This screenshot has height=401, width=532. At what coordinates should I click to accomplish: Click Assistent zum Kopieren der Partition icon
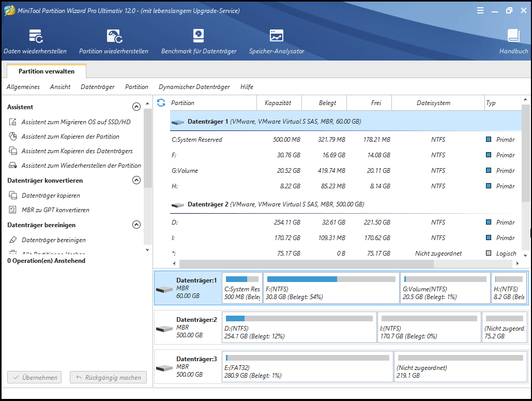tap(12, 137)
